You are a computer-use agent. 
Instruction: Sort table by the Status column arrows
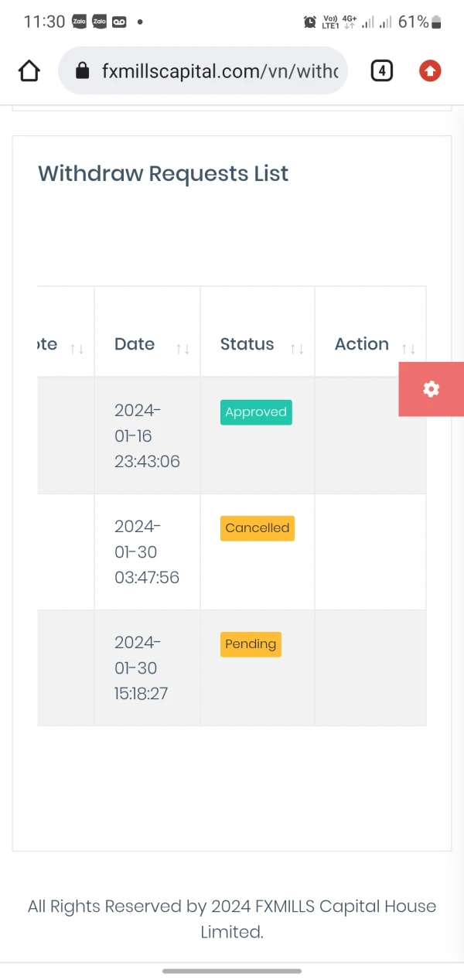(x=297, y=349)
